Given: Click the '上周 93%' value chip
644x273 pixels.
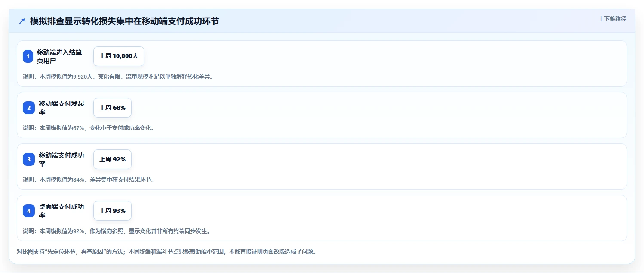Looking at the screenshot, I should (x=112, y=211).
